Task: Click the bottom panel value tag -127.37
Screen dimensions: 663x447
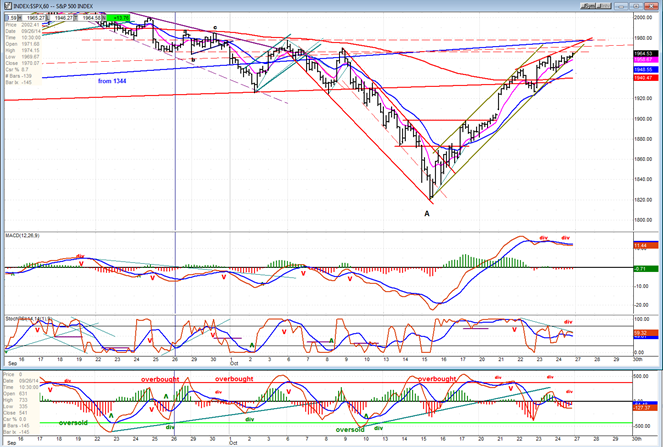Action: 645,408
